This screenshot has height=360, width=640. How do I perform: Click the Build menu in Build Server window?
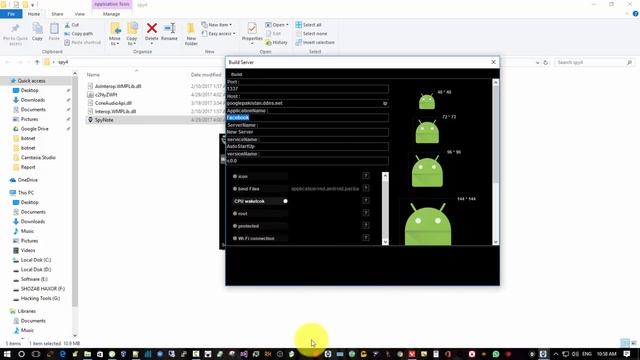[x=236, y=74]
